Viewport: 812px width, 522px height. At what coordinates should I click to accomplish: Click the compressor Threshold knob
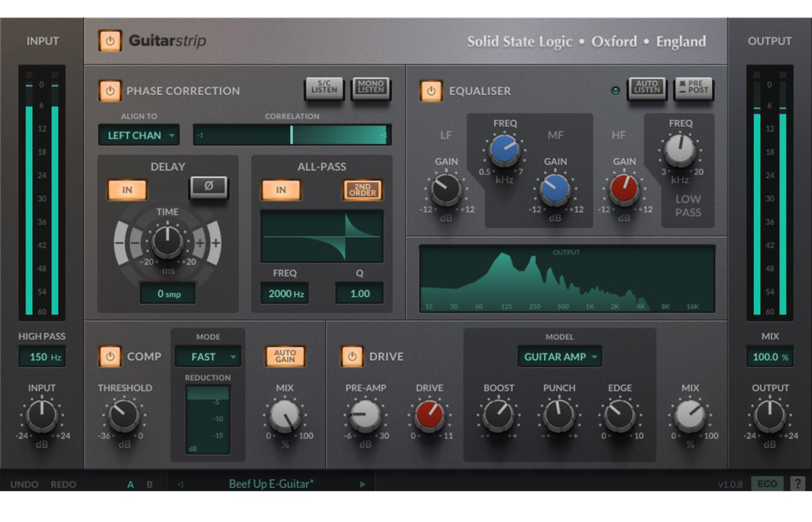[125, 416]
